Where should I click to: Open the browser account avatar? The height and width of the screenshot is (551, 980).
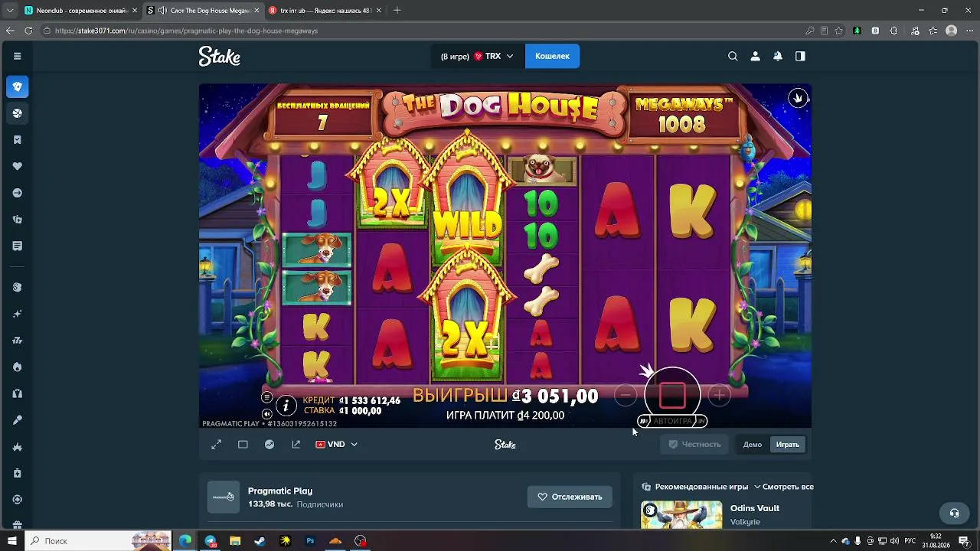[x=952, y=31]
